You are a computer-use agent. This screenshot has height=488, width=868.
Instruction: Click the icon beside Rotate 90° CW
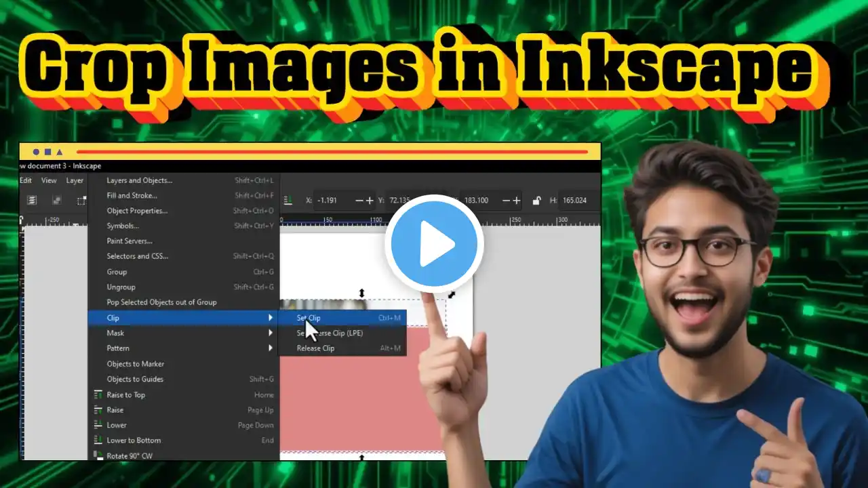click(98, 455)
